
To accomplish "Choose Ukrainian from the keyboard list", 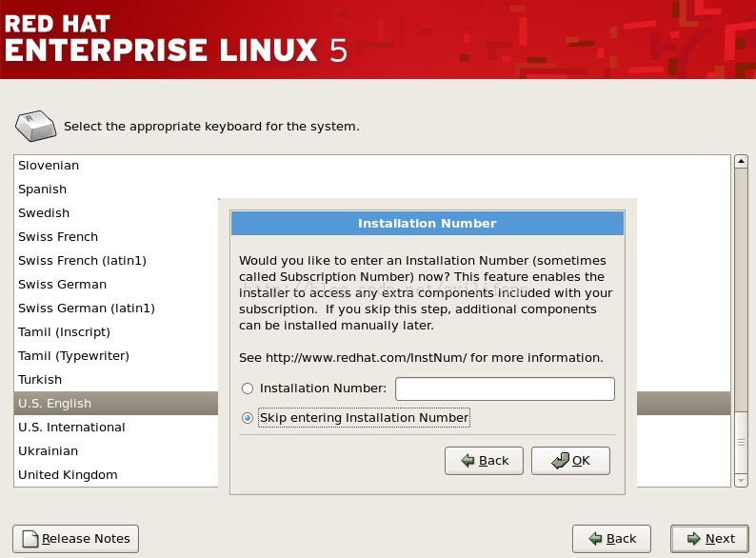I will click(x=48, y=451).
